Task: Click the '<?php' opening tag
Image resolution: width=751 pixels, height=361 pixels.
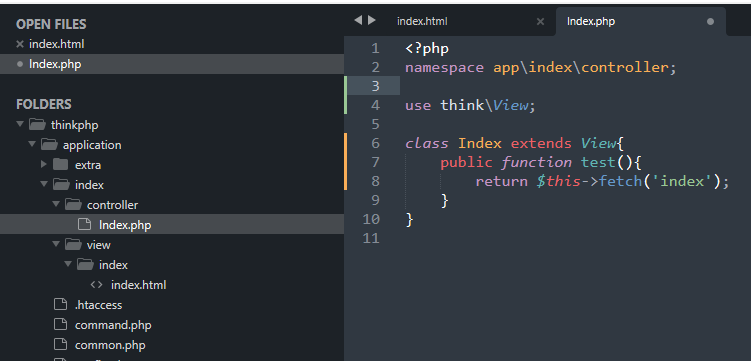Action: pyautogui.click(x=427, y=49)
